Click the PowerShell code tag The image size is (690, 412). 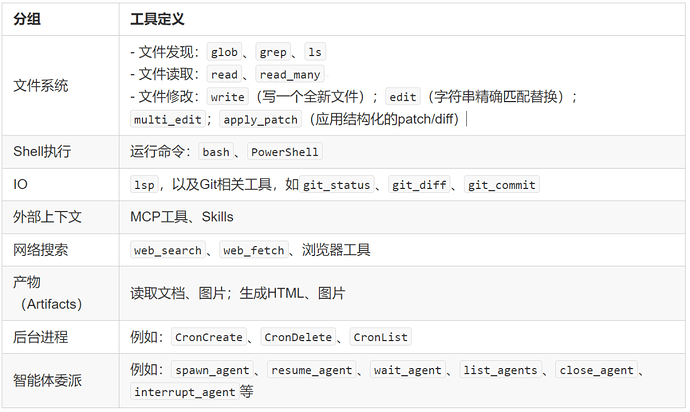[285, 152]
